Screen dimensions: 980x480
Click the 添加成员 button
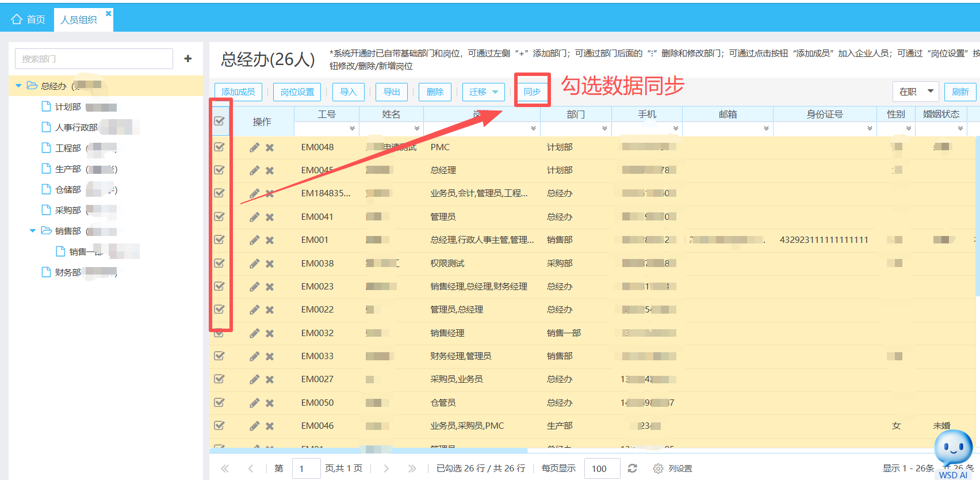238,92
